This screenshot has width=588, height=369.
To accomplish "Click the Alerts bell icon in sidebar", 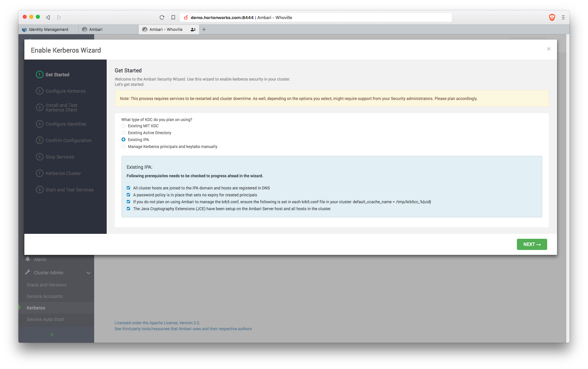I will pyautogui.click(x=28, y=259).
